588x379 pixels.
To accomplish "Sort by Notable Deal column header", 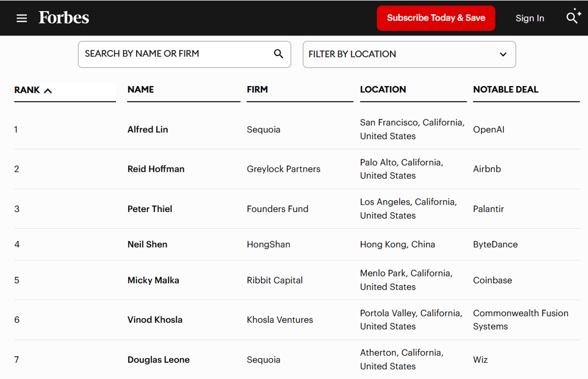I will coord(506,90).
